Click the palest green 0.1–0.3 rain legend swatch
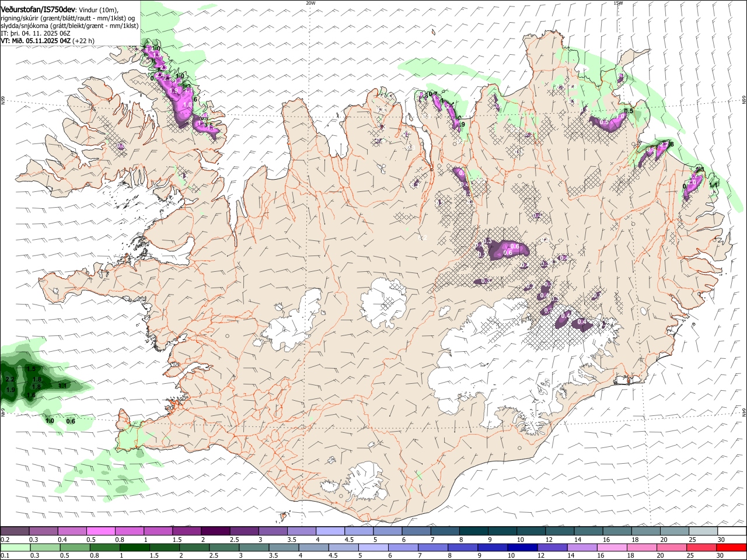 16,548
